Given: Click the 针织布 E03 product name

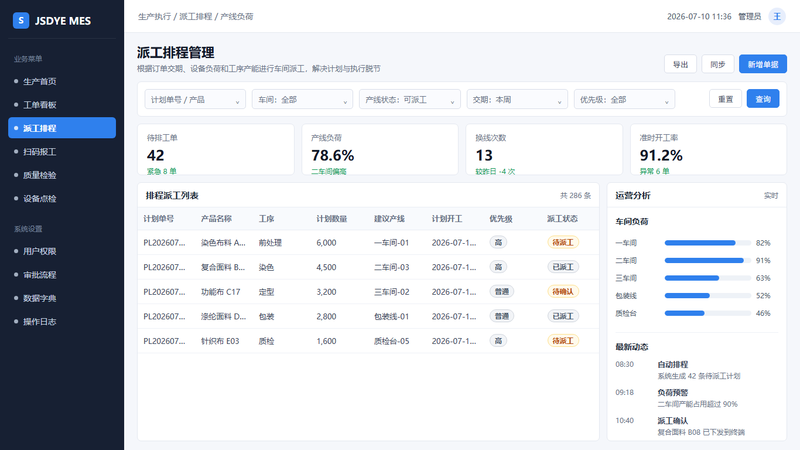Looking at the screenshot, I should (x=220, y=341).
